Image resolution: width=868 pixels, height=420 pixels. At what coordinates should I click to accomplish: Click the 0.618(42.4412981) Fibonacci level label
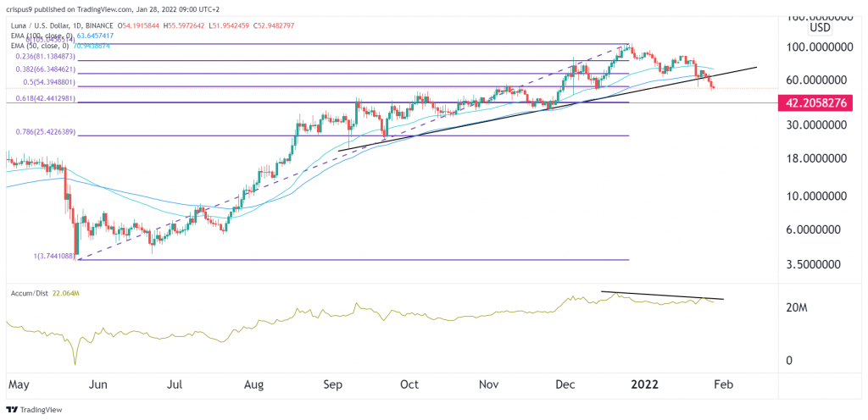point(45,98)
